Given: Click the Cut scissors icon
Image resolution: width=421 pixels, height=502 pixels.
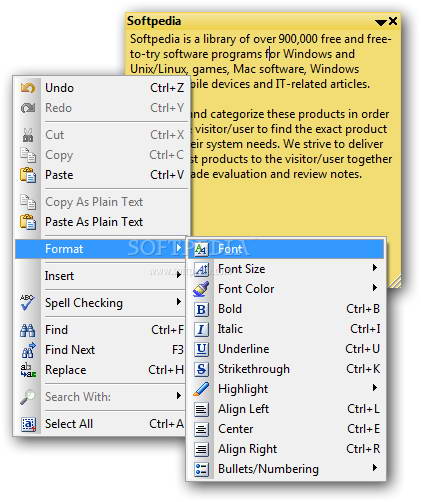Looking at the screenshot, I should pyautogui.click(x=28, y=135).
